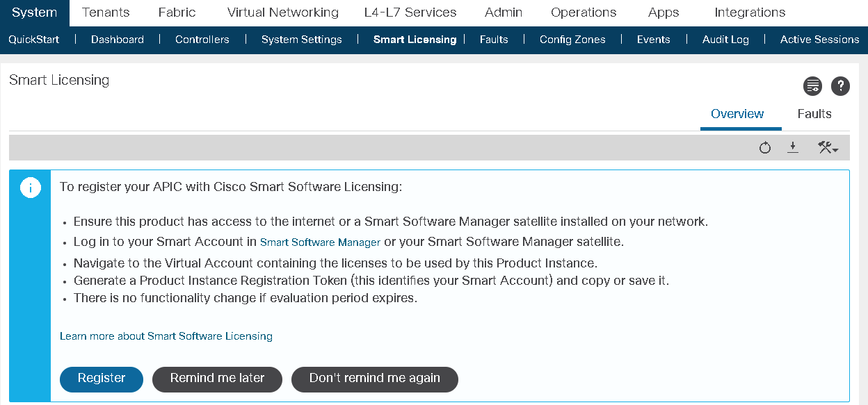The width and height of the screenshot is (868, 405).
Task: Click Remind me later
Action: pyautogui.click(x=217, y=379)
